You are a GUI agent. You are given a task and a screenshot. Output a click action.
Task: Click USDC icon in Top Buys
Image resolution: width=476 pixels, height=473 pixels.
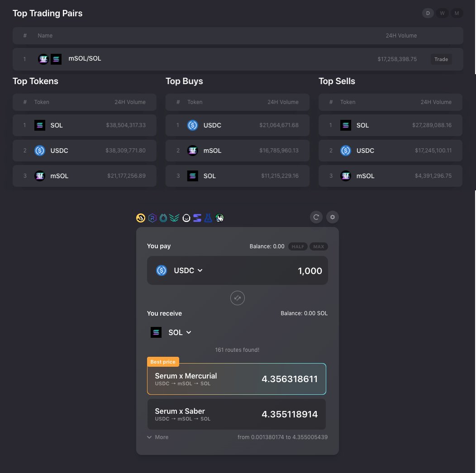[193, 125]
